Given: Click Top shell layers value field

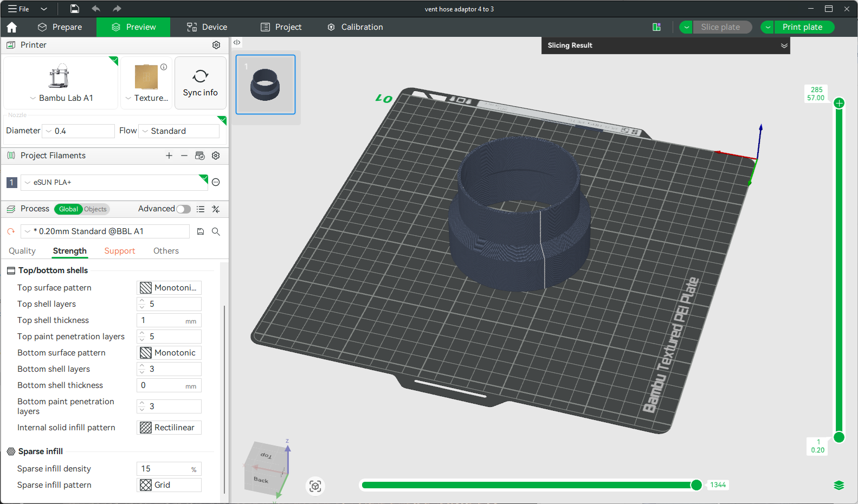Looking at the screenshot, I should (169, 304).
